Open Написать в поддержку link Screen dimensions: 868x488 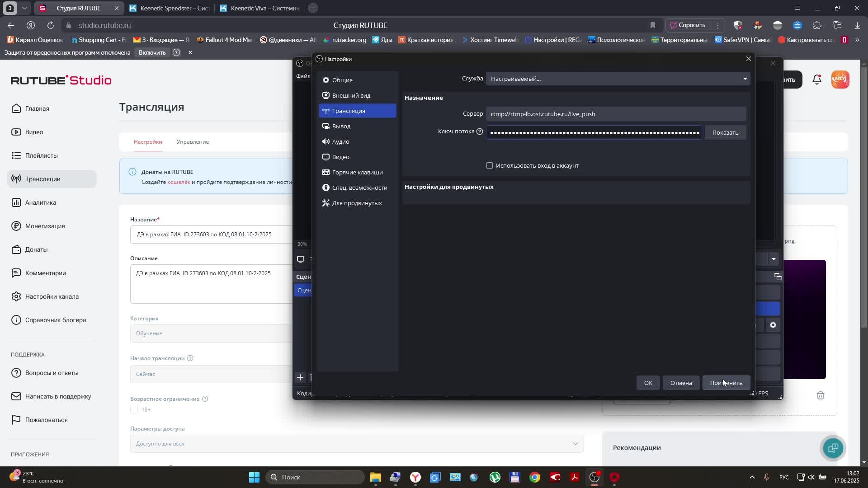[x=52, y=396]
